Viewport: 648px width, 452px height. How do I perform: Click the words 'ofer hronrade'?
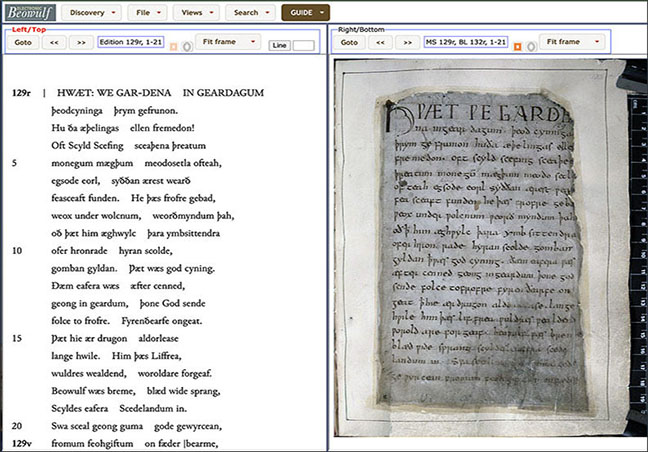click(79, 251)
